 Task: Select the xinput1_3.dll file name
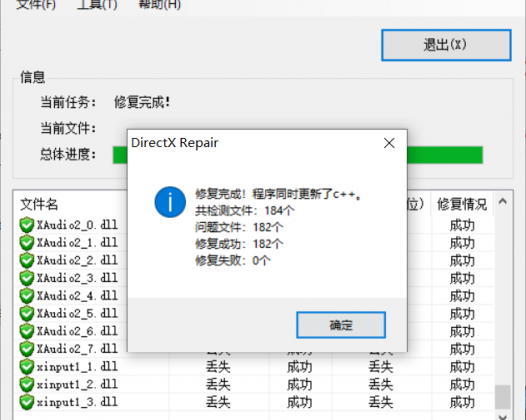pyautogui.click(x=77, y=402)
